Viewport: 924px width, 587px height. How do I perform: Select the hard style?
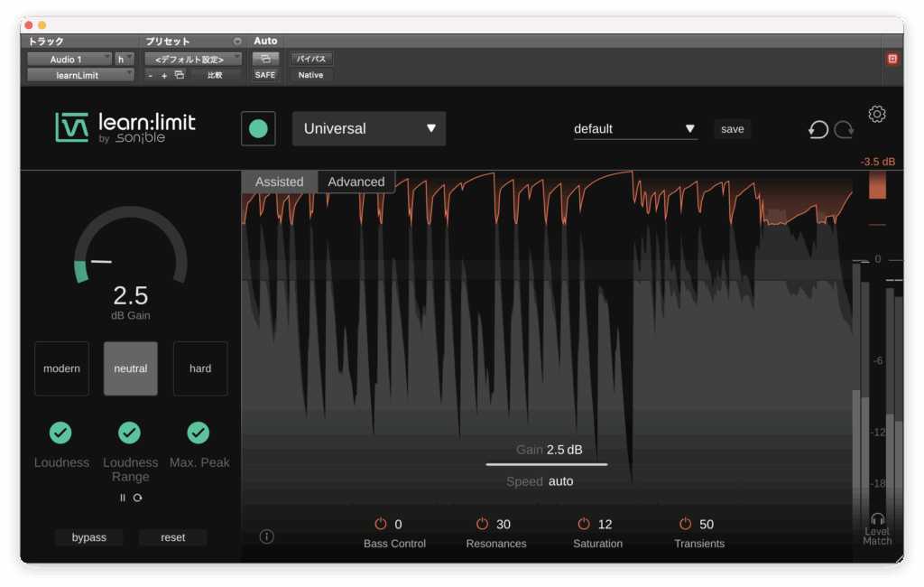pos(200,368)
